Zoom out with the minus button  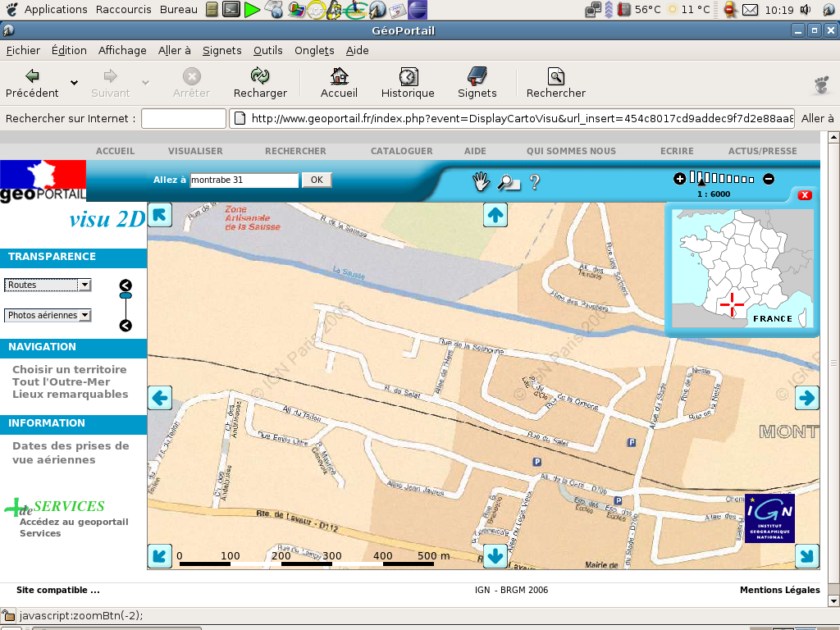tap(768, 179)
